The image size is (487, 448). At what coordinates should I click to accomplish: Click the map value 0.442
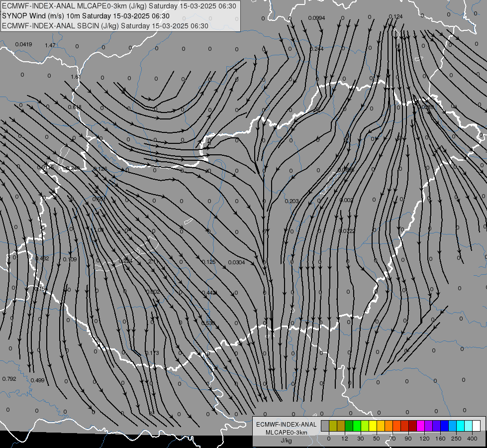(209, 293)
